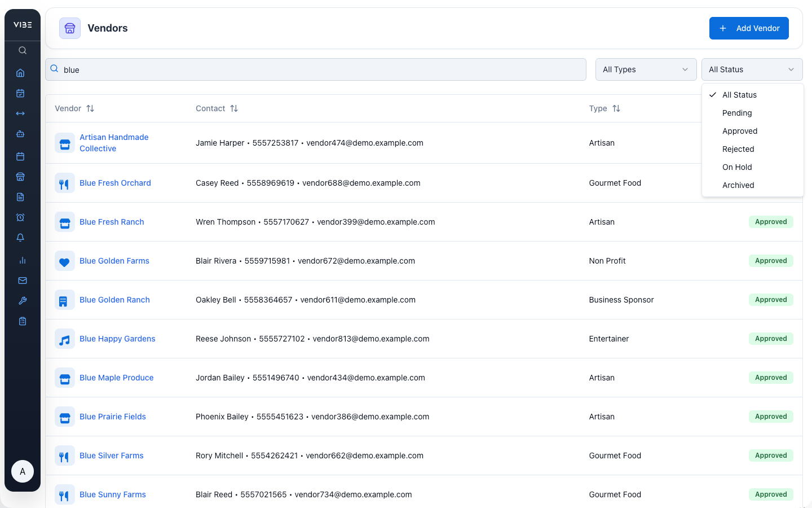Open the All Types dropdown
Screen dimensions: 812x508
click(x=646, y=69)
